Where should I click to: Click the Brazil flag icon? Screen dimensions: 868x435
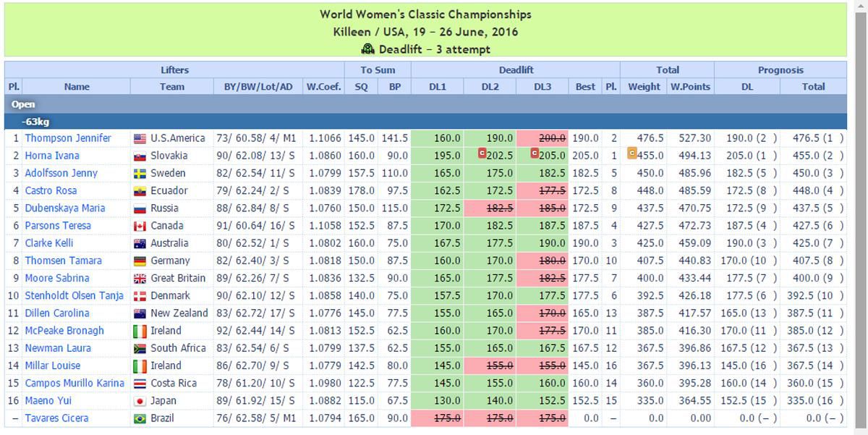(140, 418)
